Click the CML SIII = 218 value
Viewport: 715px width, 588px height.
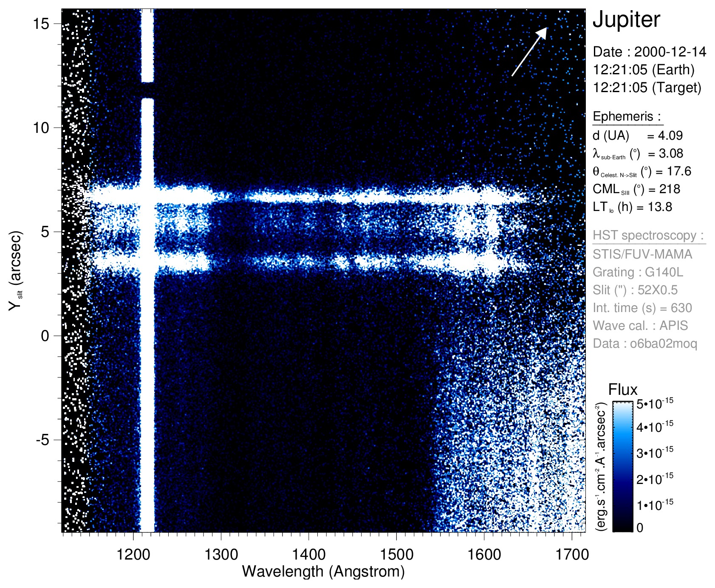[636, 189]
